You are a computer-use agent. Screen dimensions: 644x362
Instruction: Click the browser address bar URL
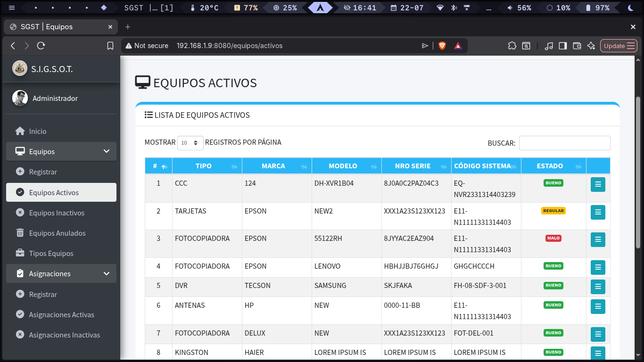point(230,46)
